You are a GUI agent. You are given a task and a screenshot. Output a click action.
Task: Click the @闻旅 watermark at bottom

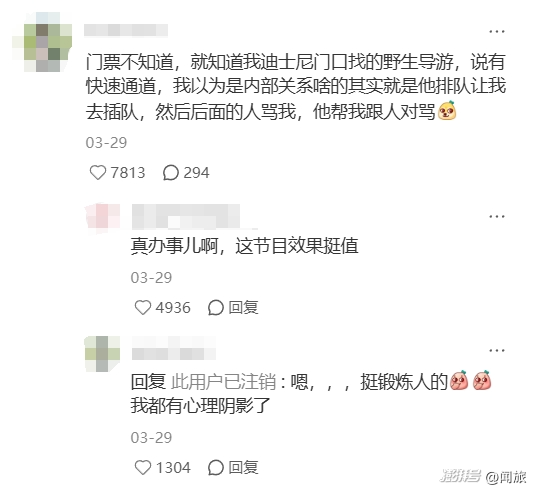point(506,477)
